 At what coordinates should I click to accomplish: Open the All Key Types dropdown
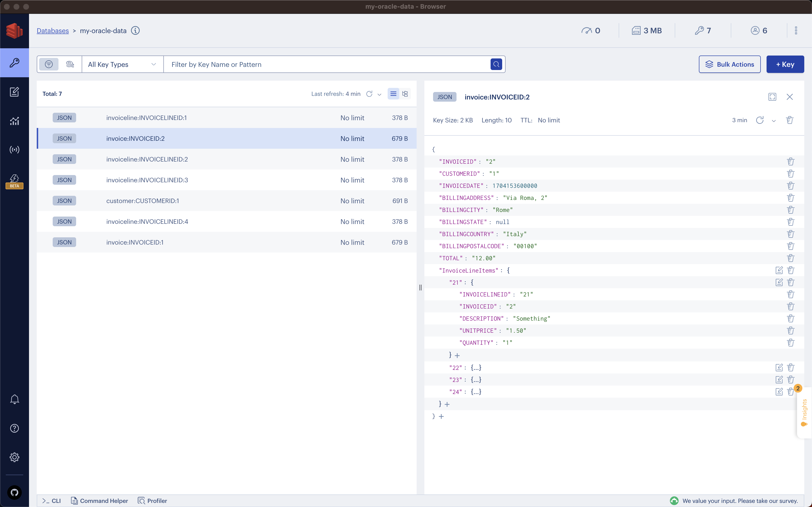[122, 64]
